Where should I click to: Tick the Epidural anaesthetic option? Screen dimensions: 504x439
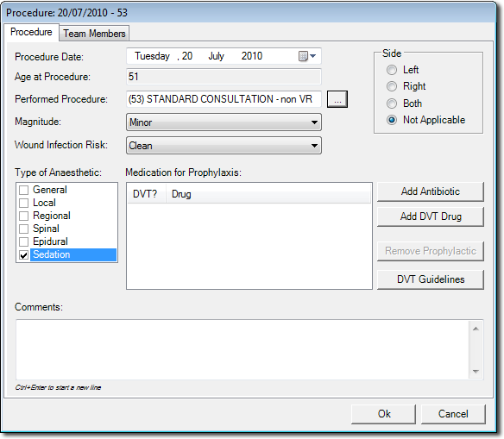click(x=24, y=241)
